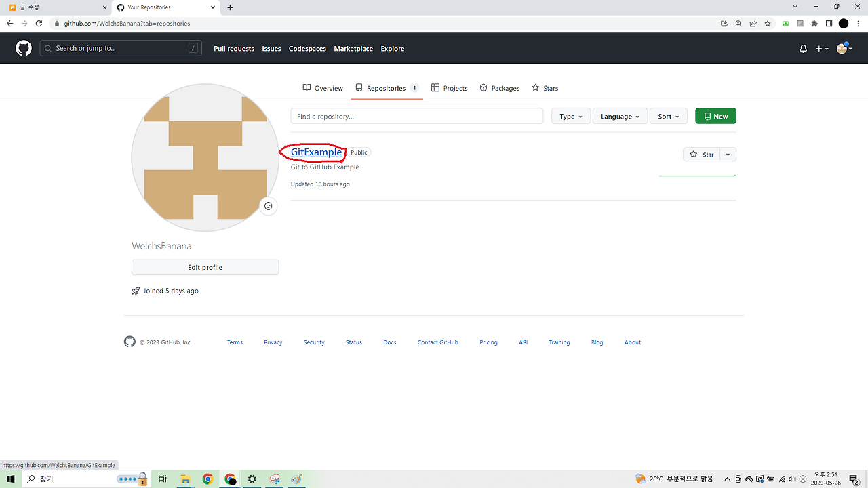This screenshot has width=868, height=488.
Task: Click the footer Security link
Action: point(314,342)
